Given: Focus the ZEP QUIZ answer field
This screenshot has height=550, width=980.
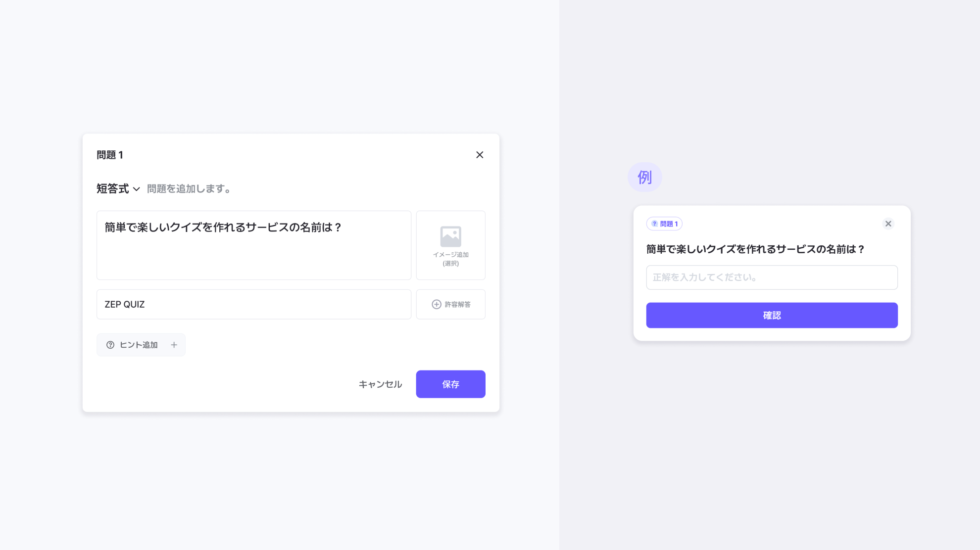Looking at the screenshot, I should [x=253, y=304].
